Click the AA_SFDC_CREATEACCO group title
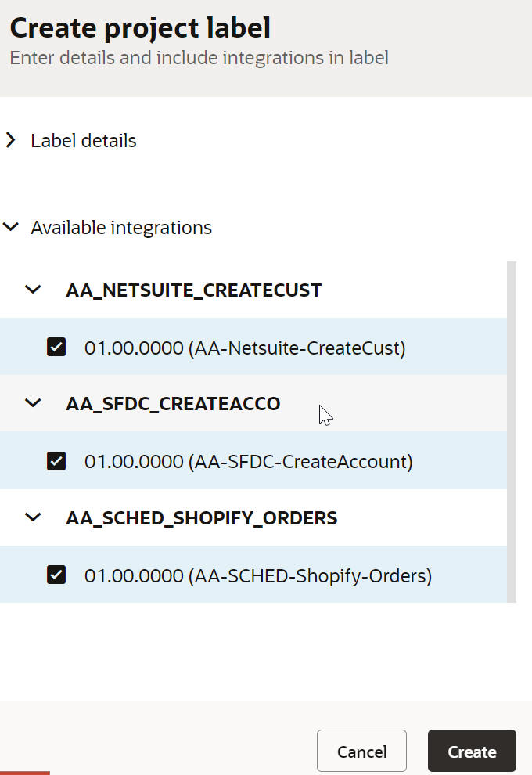The width and height of the screenshot is (532, 775). (173, 404)
